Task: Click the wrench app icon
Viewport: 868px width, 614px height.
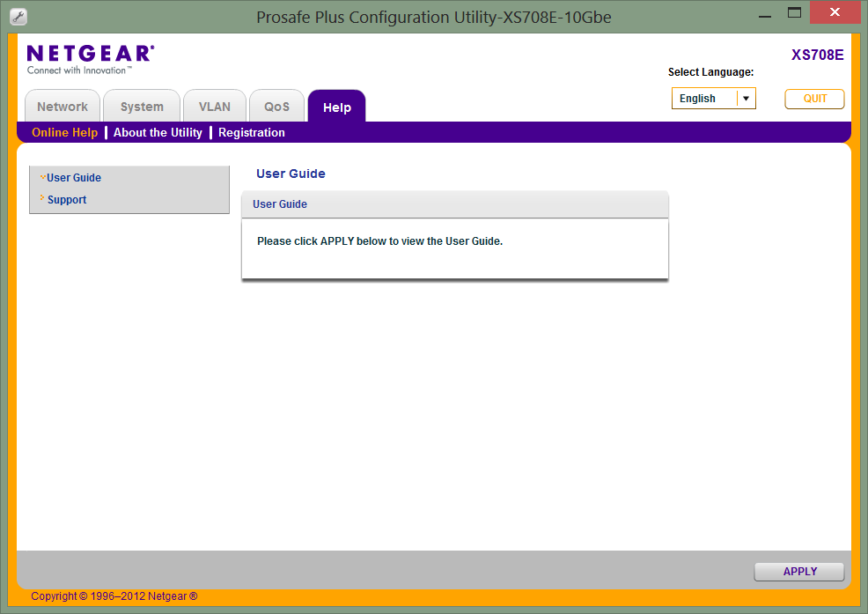Action: 18,17
